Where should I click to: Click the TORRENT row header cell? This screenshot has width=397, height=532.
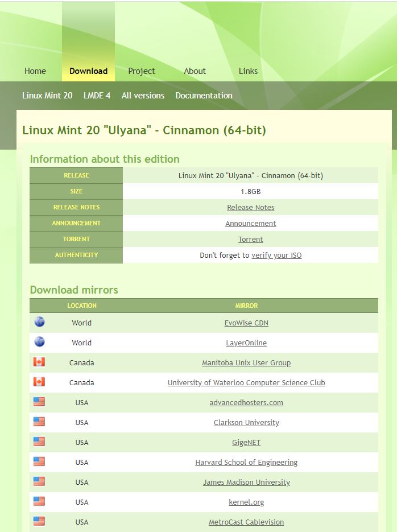pos(76,239)
